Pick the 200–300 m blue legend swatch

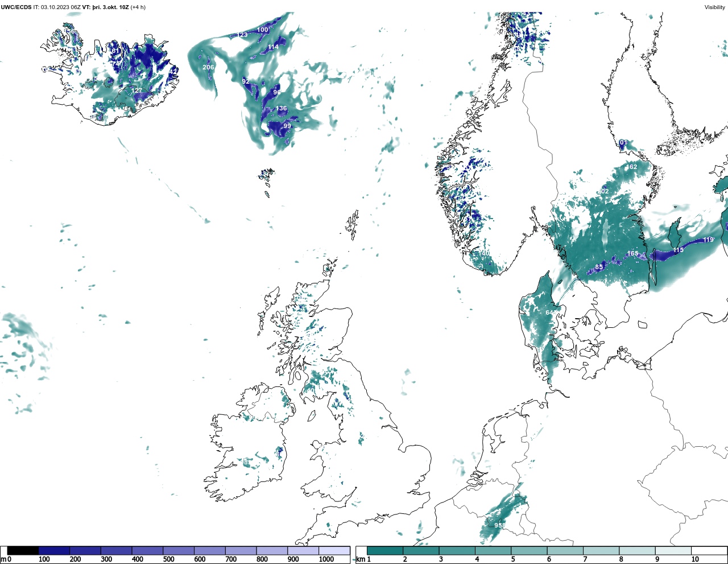point(85,551)
